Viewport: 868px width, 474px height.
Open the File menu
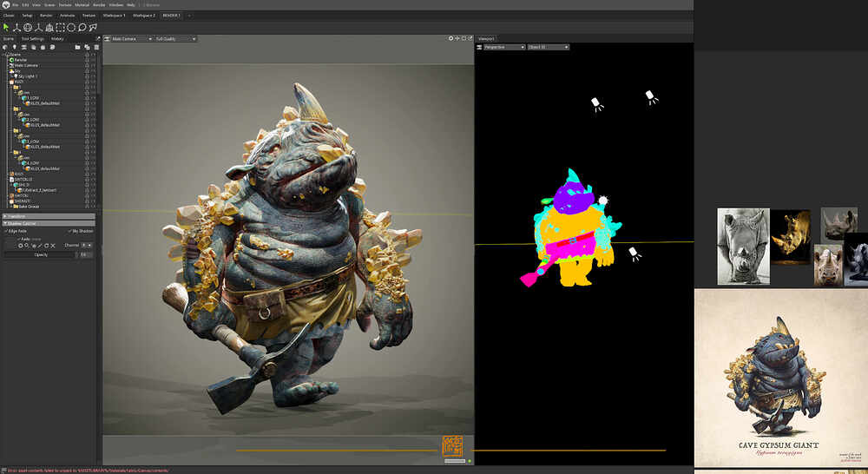point(16,5)
